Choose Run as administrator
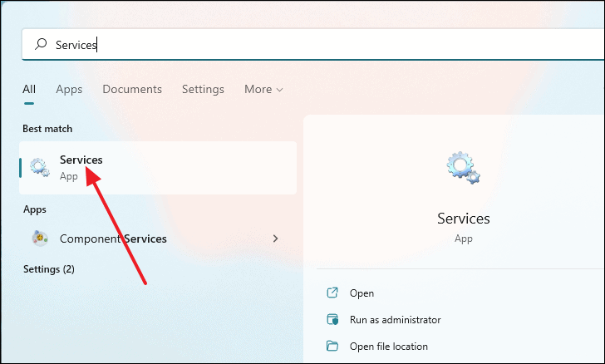Image resolution: width=605 pixels, height=364 pixels. pos(395,320)
